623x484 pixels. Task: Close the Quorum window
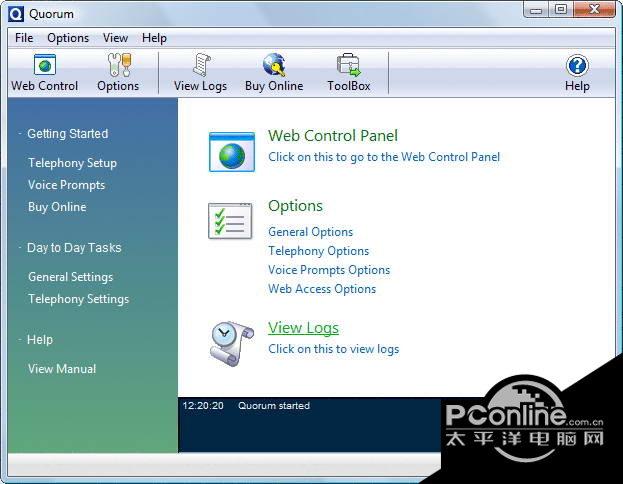click(x=594, y=10)
